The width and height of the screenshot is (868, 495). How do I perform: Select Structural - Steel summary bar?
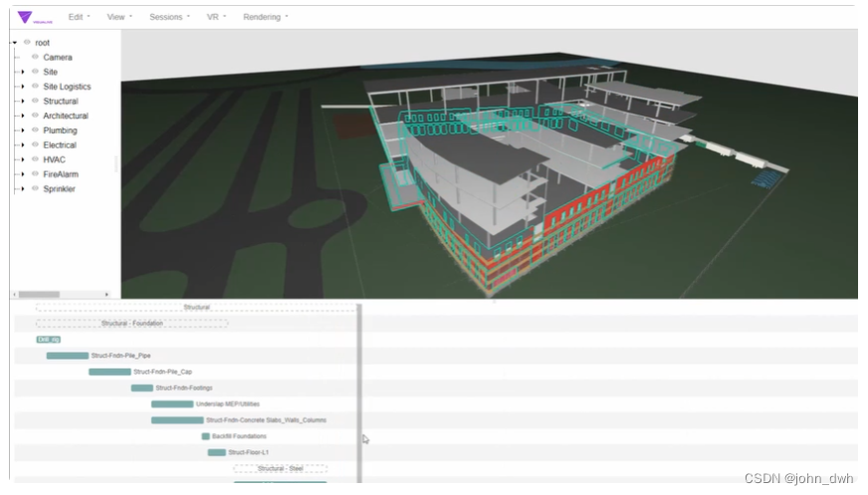click(x=280, y=468)
